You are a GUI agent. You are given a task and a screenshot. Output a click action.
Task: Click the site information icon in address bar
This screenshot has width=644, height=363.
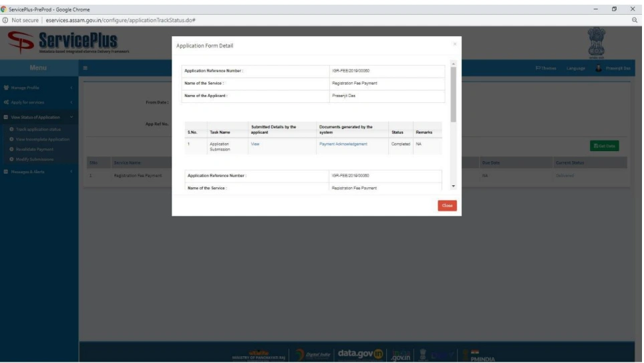click(5, 20)
